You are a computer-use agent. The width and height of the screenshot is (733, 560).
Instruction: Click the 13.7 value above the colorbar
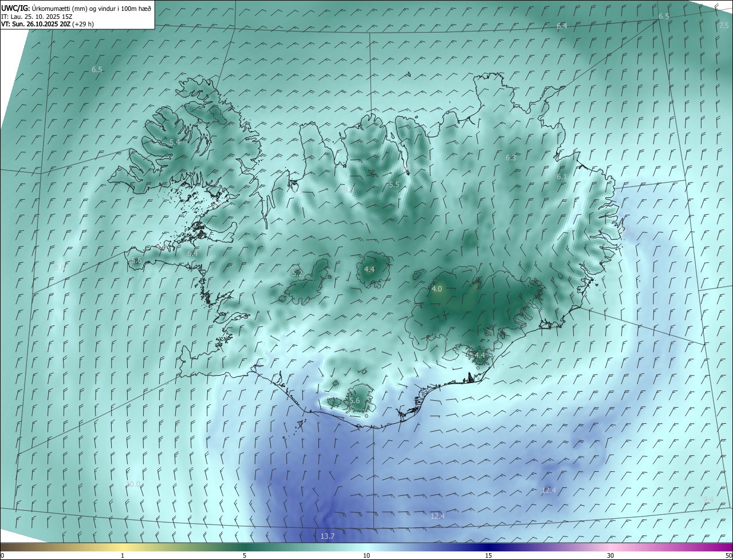tap(327, 537)
